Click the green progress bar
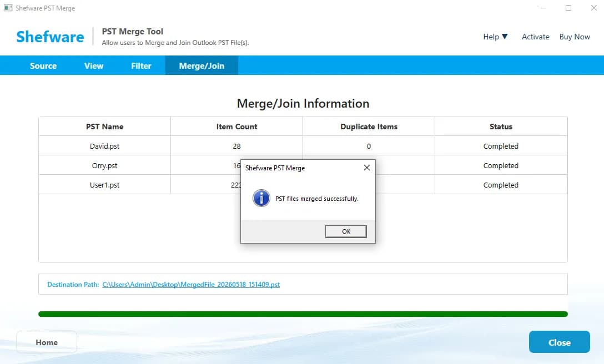The width and height of the screenshot is (604, 364). [x=303, y=314]
